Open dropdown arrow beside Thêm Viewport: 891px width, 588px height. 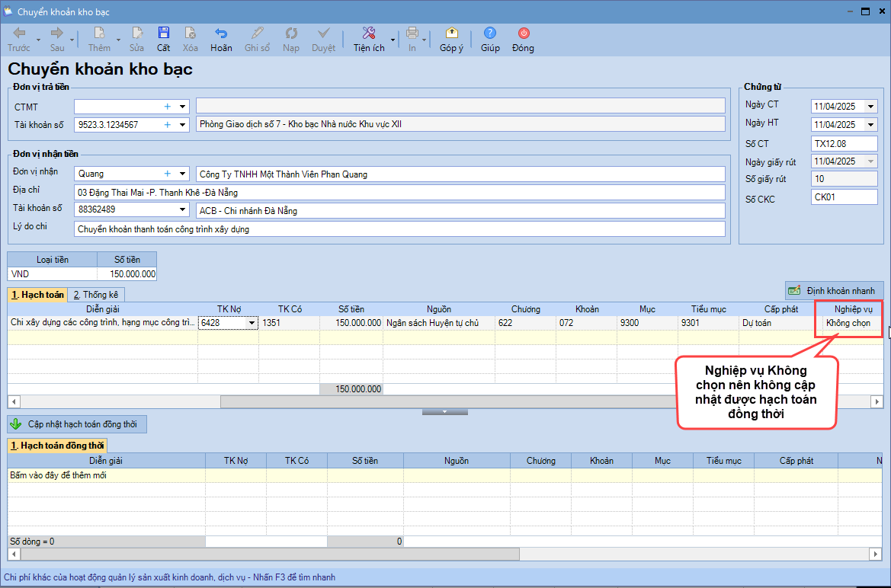(118, 40)
